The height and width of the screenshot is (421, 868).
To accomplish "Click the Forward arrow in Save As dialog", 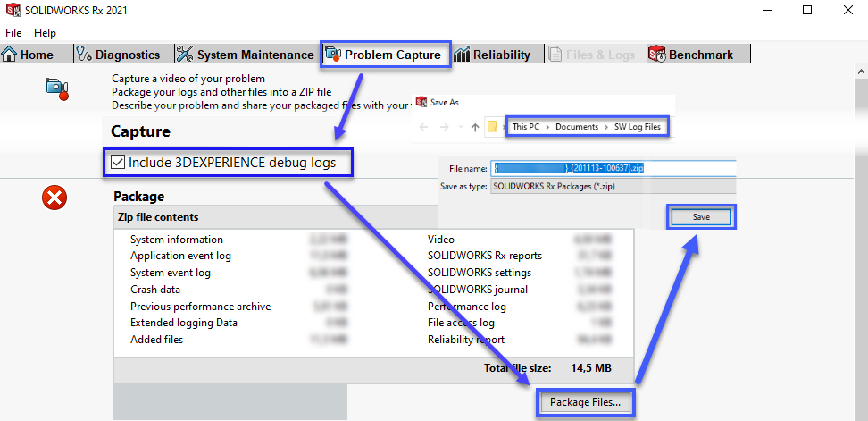I will [x=444, y=127].
